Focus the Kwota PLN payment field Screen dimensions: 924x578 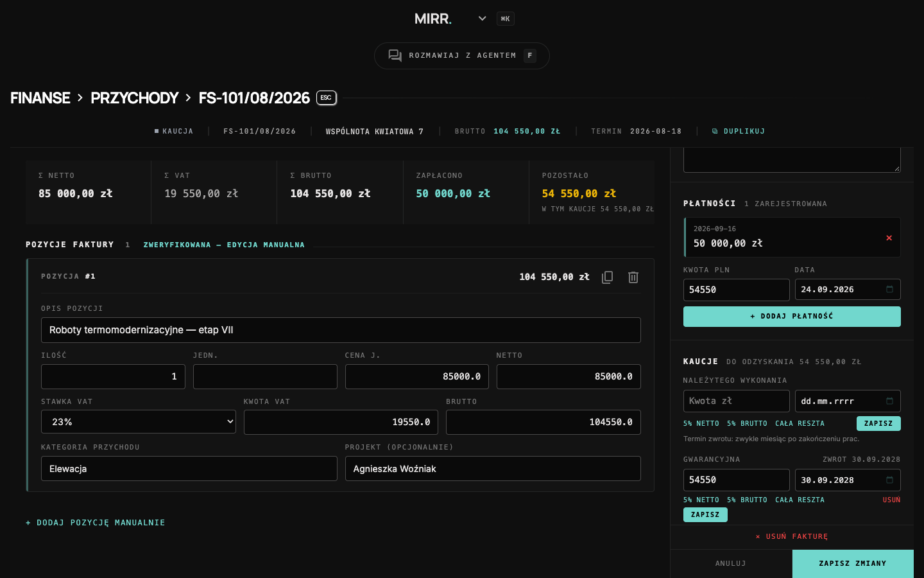[x=737, y=290]
